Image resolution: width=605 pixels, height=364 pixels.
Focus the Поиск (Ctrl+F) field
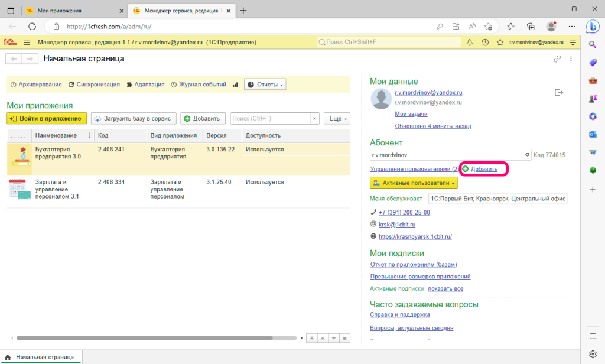pyautogui.click(x=270, y=119)
